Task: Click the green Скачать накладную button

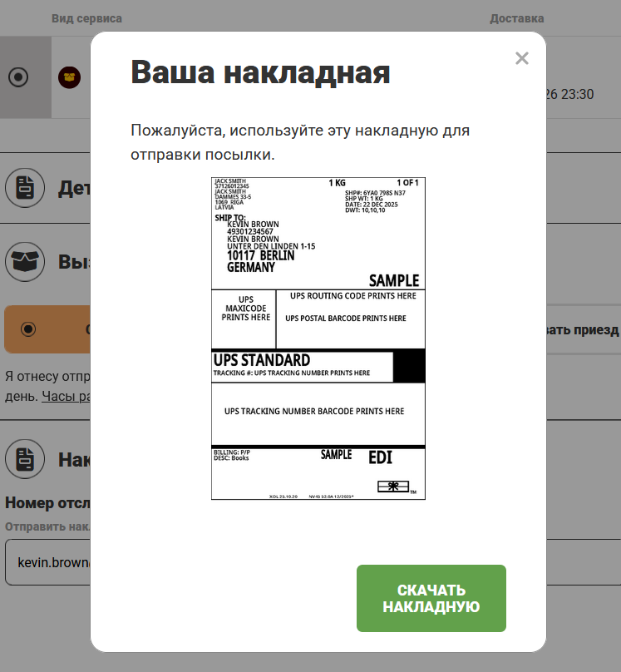Action: point(431,598)
